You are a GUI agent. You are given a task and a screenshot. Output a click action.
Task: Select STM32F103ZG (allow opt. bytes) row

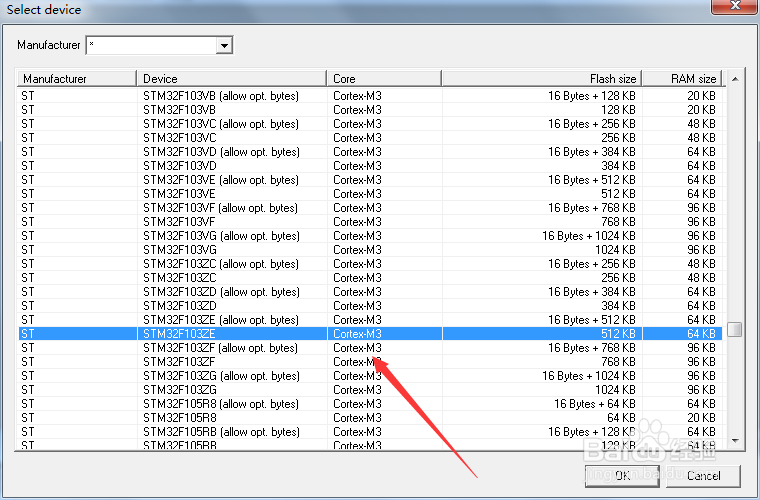click(370, 376)
